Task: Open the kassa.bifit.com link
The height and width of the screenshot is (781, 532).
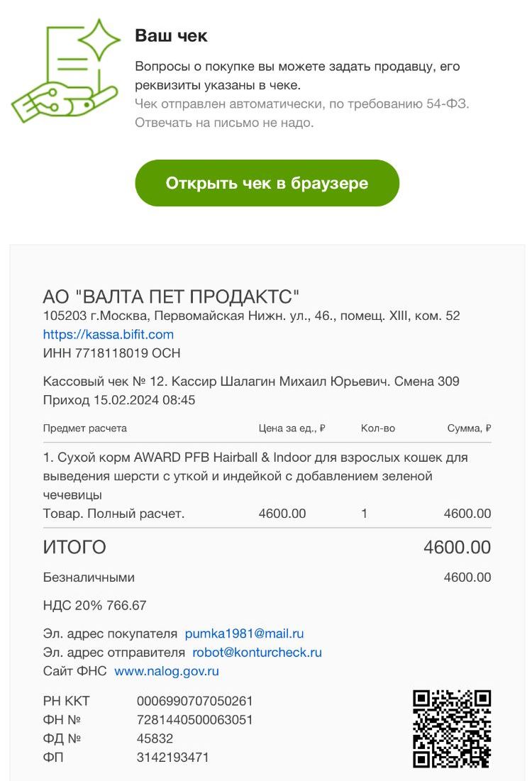Action: click(108, 334)
